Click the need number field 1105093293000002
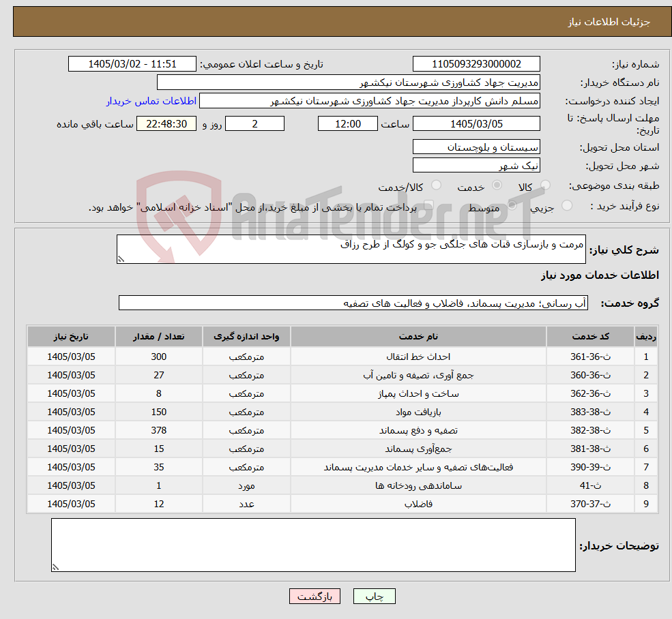Image resolution: width=672 pixels, height=619 pixels. 476,64
